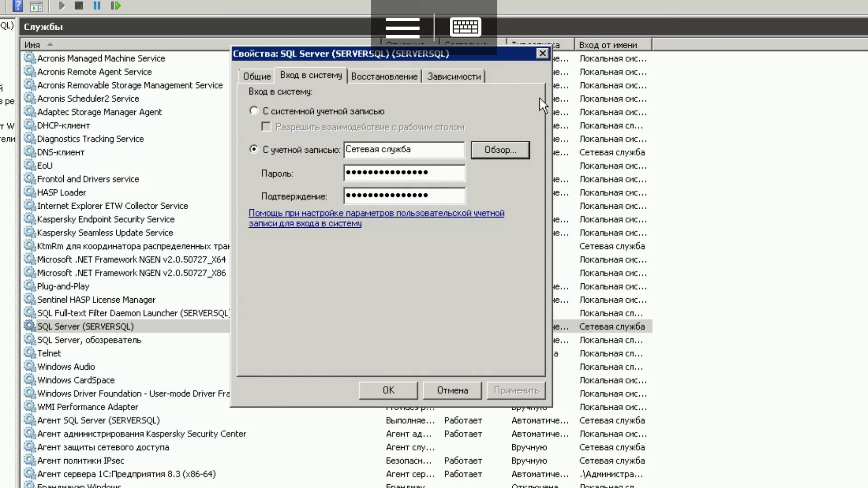Screen dimensions: 868x488
Task: Click gear icon of Diagnostics Tracking Service
Action: tap(30, 139)
